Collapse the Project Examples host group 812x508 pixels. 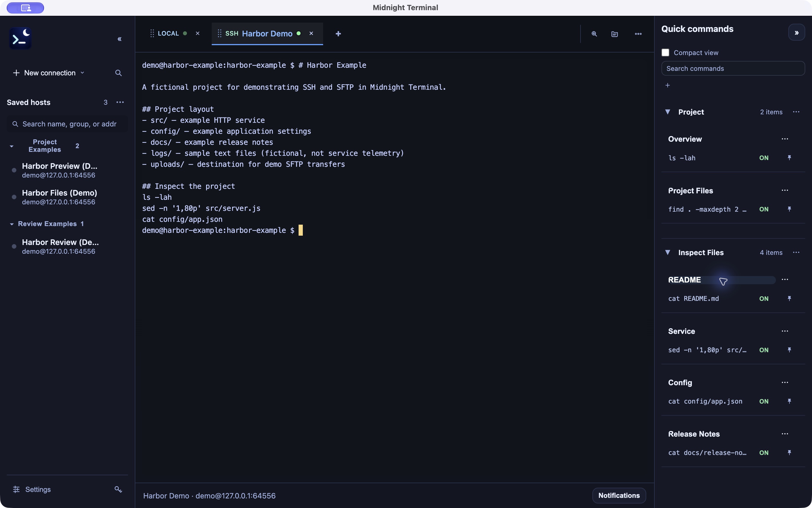click(x=12, y=146)
